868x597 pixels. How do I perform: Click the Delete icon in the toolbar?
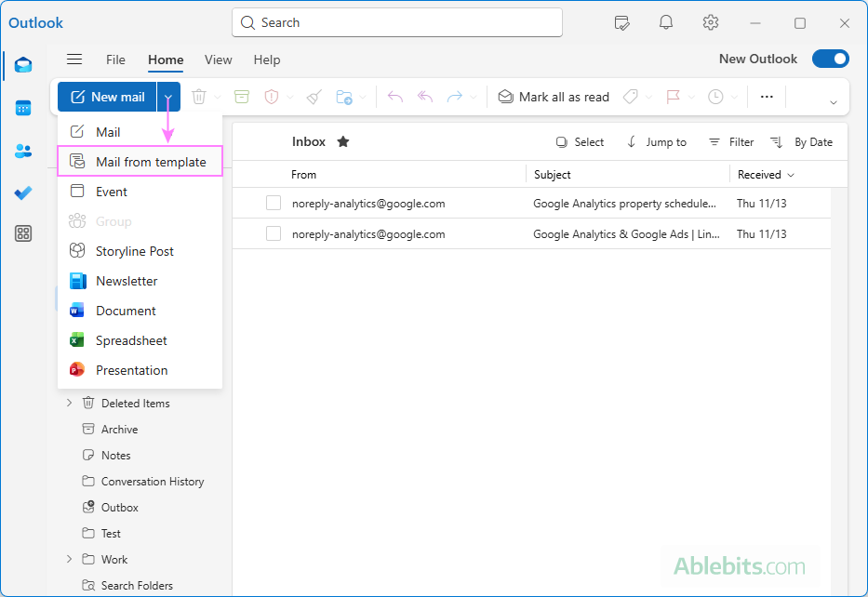click(201, 96)
